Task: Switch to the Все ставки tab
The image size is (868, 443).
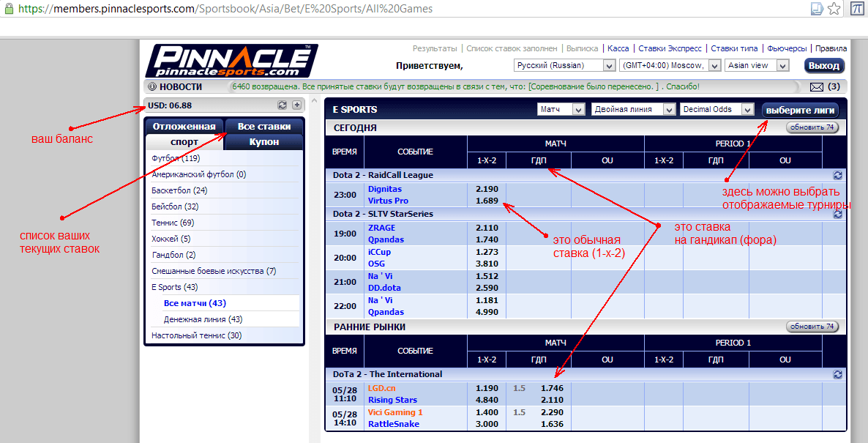Action: coord(264,126)
